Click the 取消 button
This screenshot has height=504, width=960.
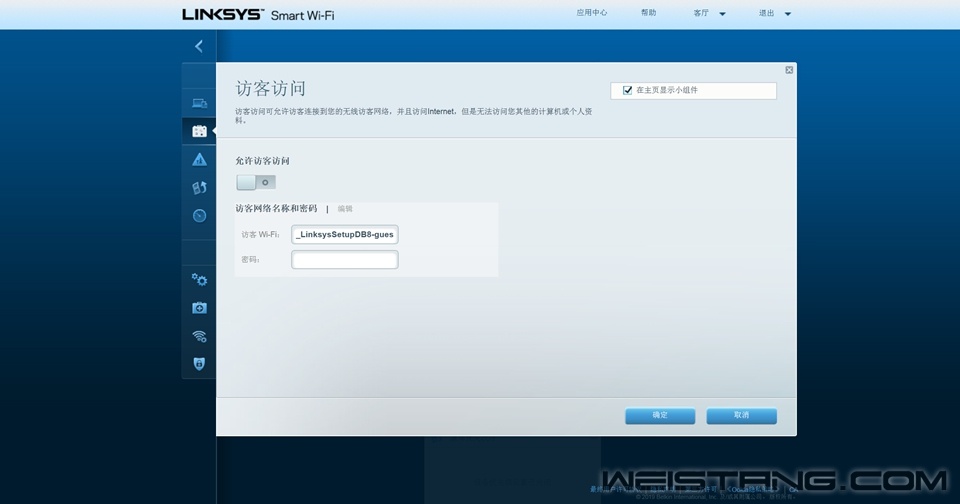pyautogui.click(x=741, y=415)
